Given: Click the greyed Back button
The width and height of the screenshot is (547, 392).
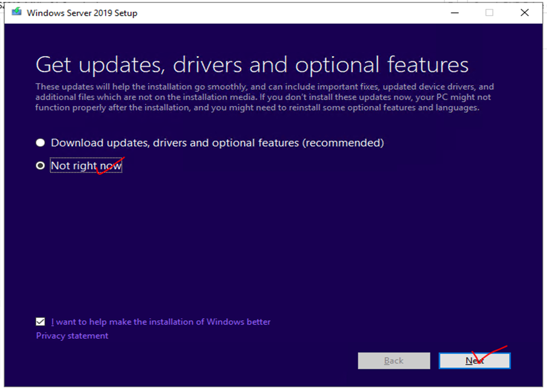Looking at the screenshot, I should [x=394, y=361].
